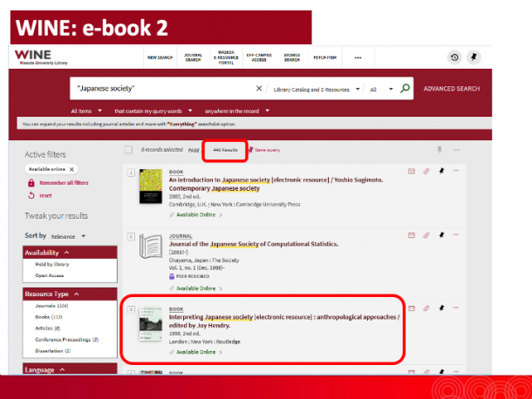Filter by Open Access
The width and height of the screenshot is (532, 399).
pyautogui.click(x=49, y=275)
